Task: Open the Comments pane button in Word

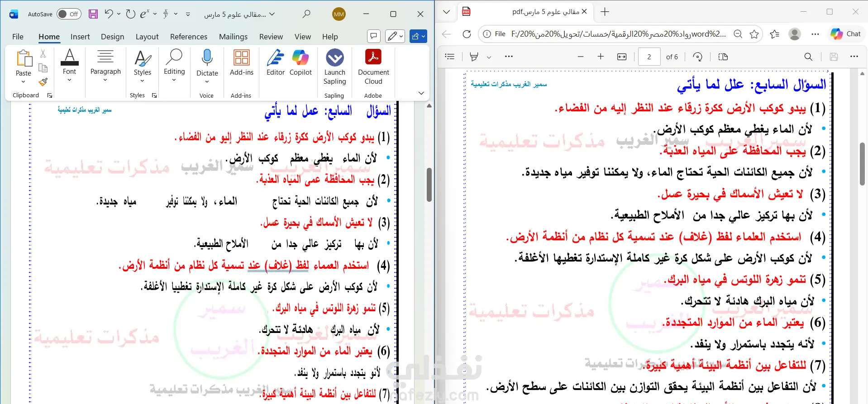Action: (373, 36)
